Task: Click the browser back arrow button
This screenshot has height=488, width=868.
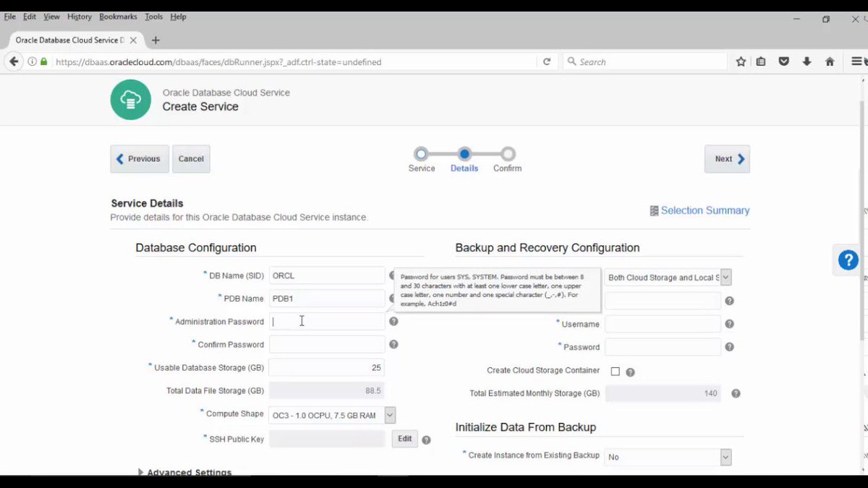Action: pyautogui.click(x=14, y=62)
